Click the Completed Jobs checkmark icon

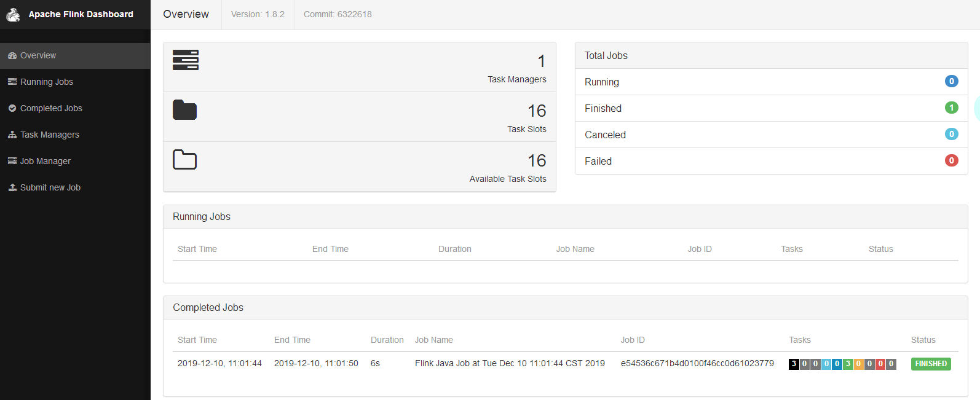pos(12,108)
